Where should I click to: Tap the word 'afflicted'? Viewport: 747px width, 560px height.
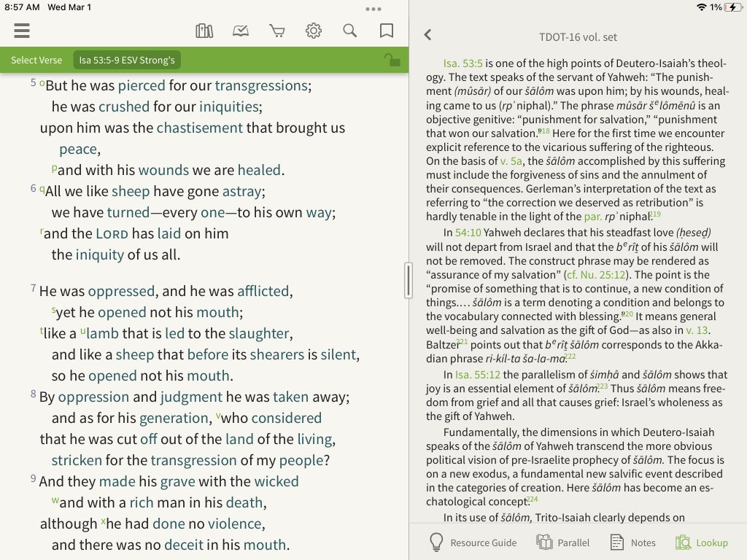[x=263, y=291]
